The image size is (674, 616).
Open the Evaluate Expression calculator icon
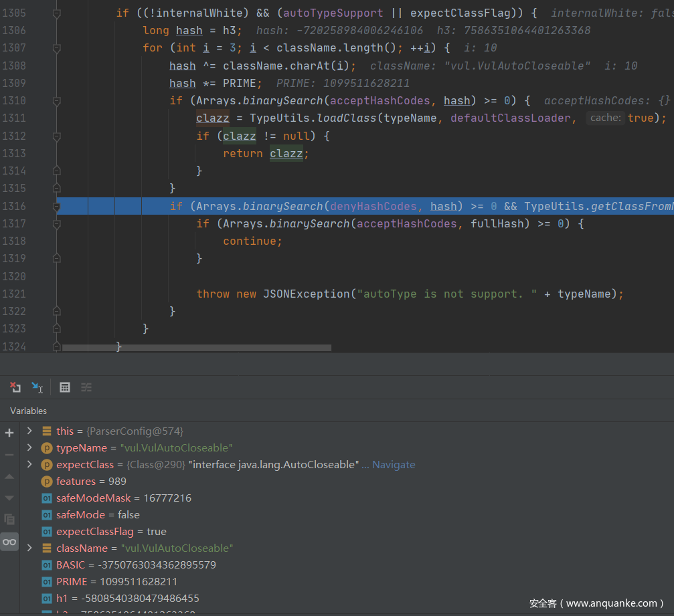[x=65, y=387]
